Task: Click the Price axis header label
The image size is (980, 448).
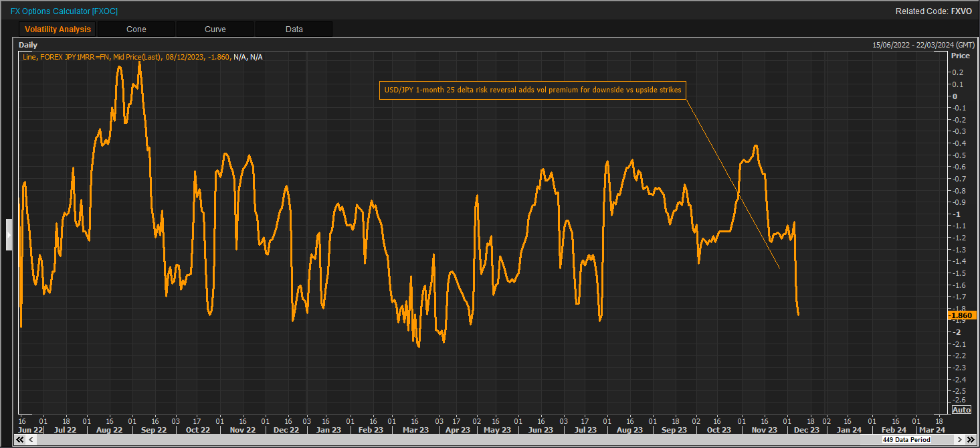Action: click(961, 56)
